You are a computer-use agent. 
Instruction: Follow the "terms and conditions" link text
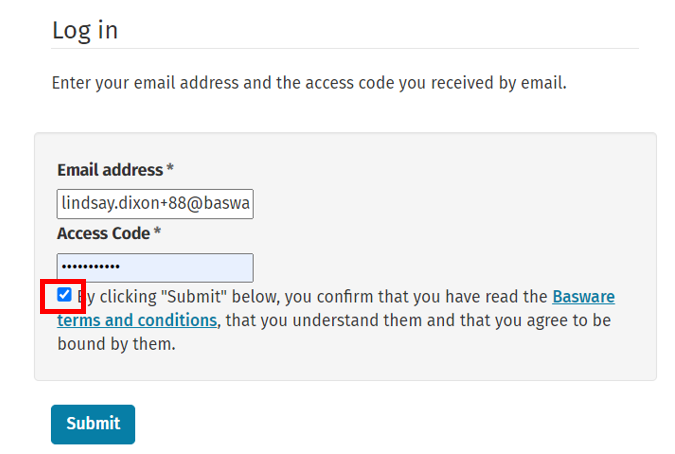(x=137, y=320)
